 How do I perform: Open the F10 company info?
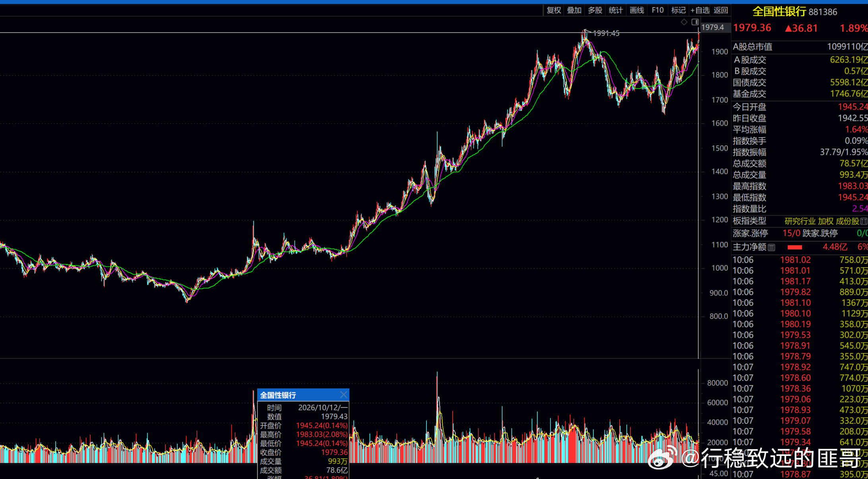click(658, 10)
